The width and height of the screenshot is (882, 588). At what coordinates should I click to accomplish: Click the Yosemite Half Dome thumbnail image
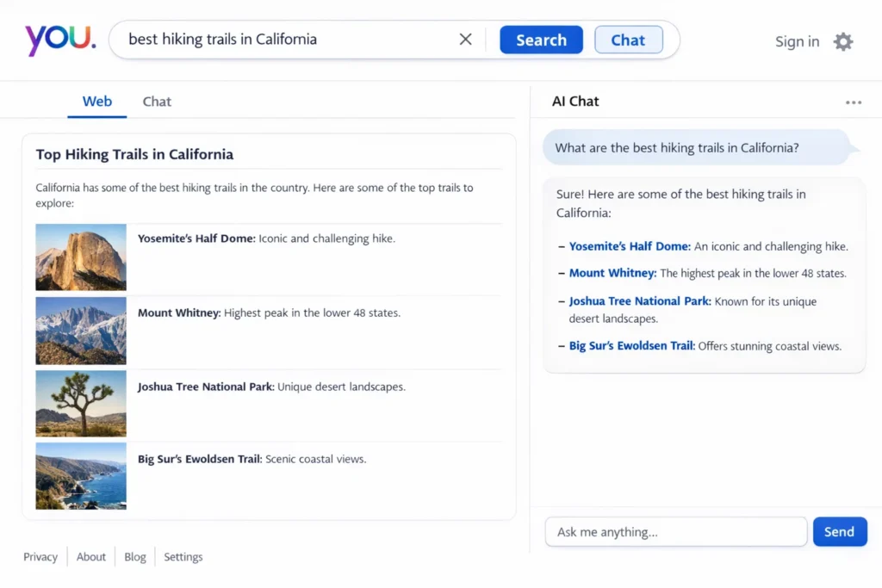[x=80, y=257]
